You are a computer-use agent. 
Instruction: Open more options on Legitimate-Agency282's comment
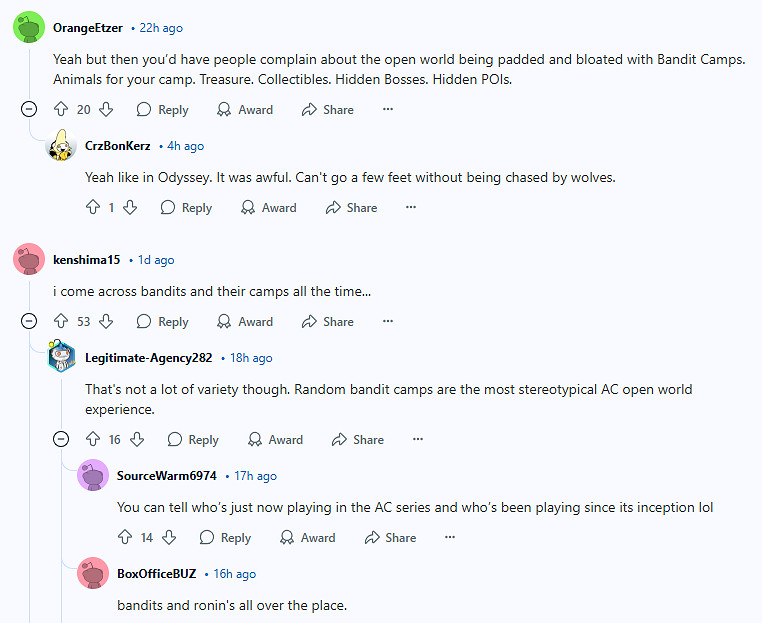point(418,439)
